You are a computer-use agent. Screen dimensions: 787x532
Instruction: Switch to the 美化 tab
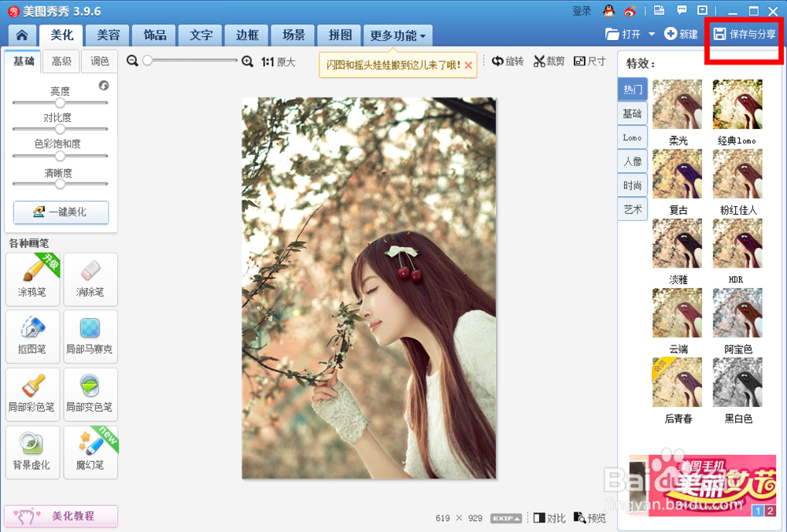(x=61, y=35)
